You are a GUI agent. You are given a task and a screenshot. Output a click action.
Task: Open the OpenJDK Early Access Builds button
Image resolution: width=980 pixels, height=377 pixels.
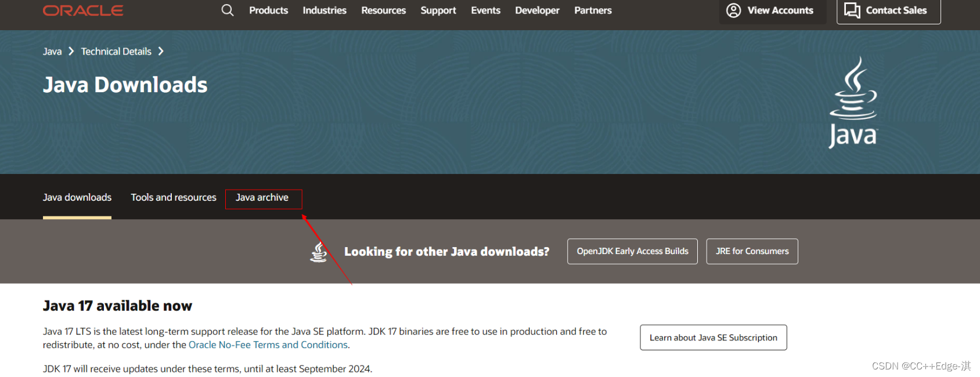click(x=632, y=251)
